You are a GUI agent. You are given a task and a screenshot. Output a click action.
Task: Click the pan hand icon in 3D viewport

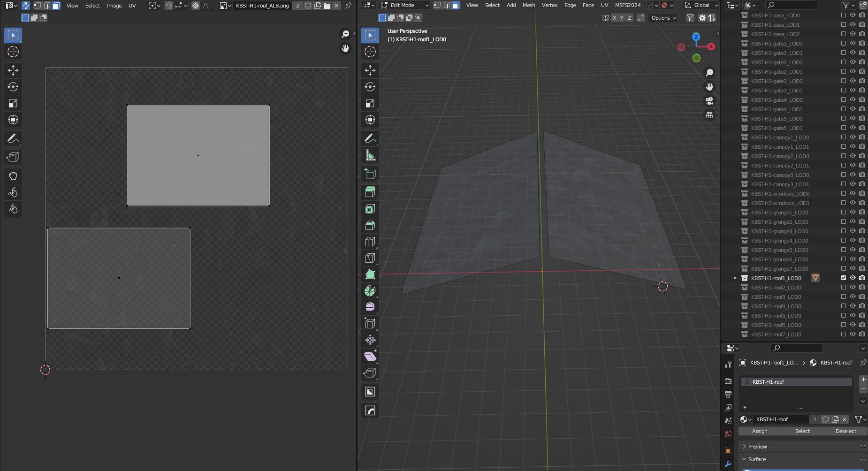pos(709,87)
